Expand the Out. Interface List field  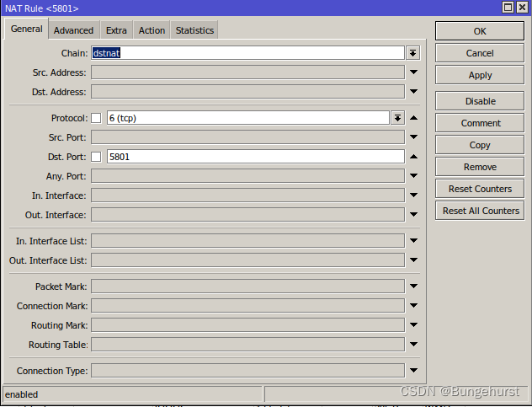click(413, 260)
